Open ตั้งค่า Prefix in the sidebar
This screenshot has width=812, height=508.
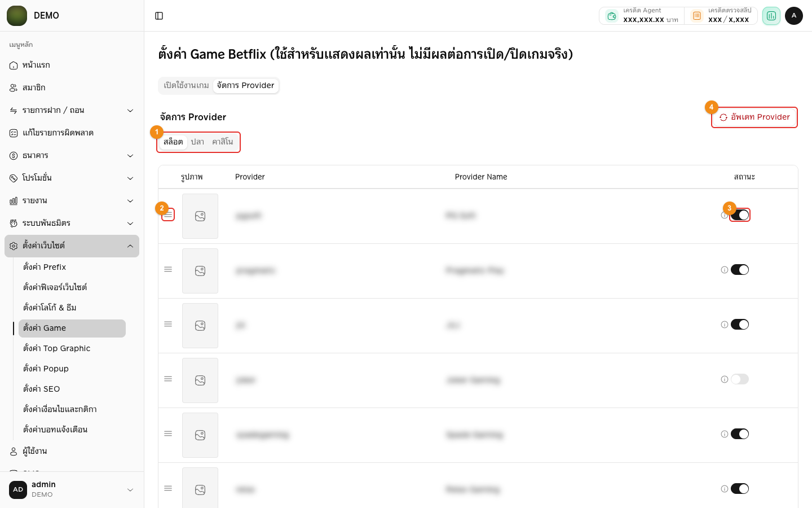(72, 267)
